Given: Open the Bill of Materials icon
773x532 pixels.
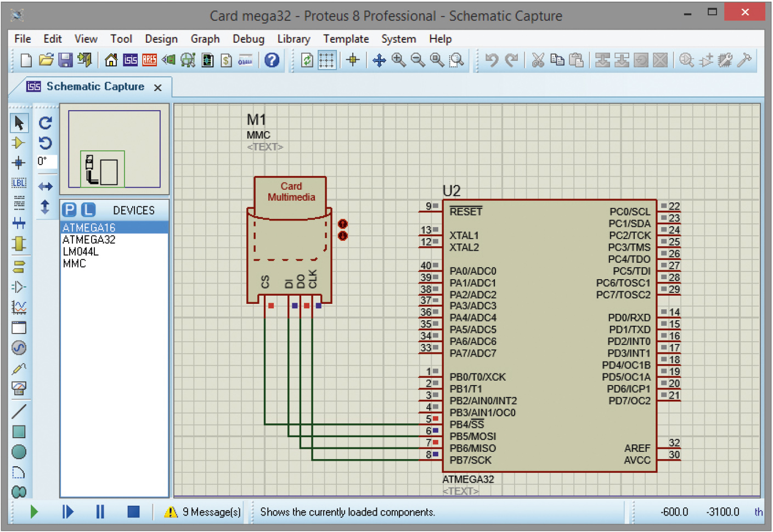Looking at the screenshot, I should (226, 60).
